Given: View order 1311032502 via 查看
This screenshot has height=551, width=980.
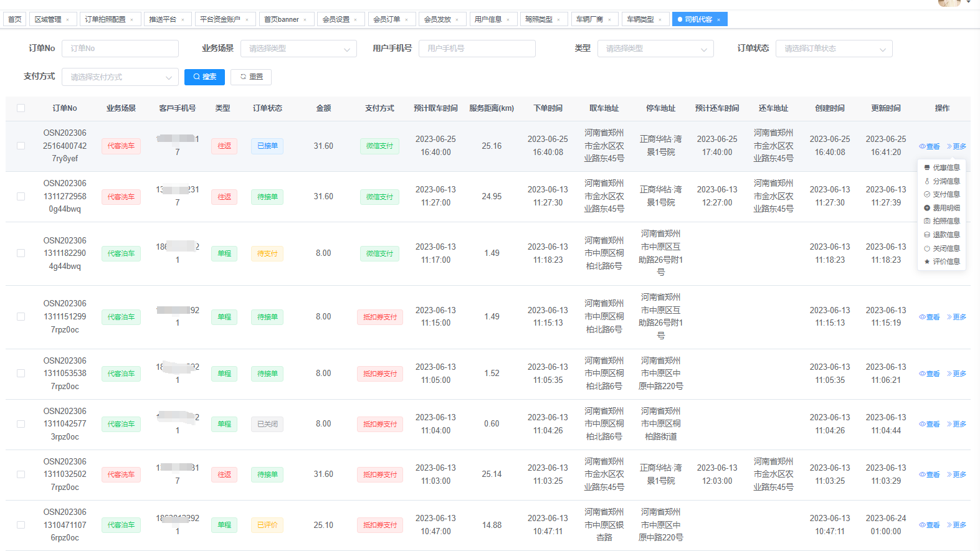Looking at the screenshot, I should tap(930, 474).
